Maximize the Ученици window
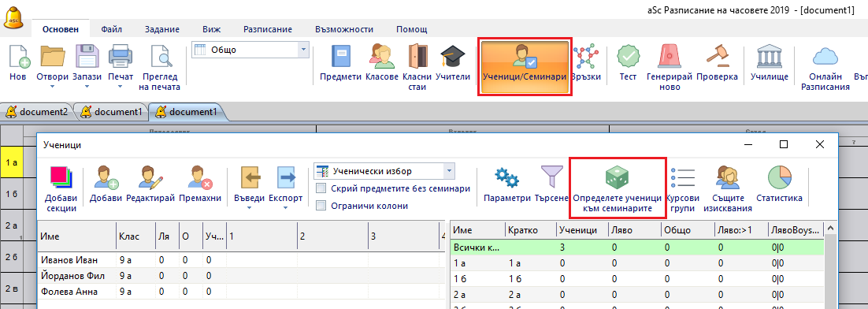This screenshot has height=309, width=868. point(783,144)
